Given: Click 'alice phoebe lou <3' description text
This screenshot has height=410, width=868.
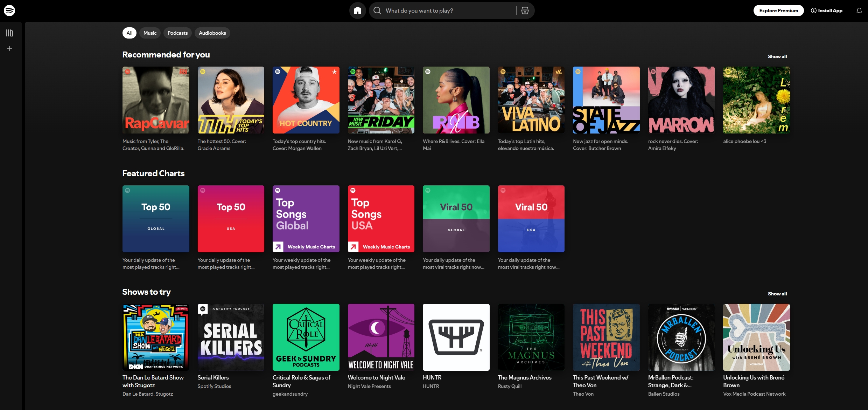Looking at the screenshot, I should (x=744, y=141).
